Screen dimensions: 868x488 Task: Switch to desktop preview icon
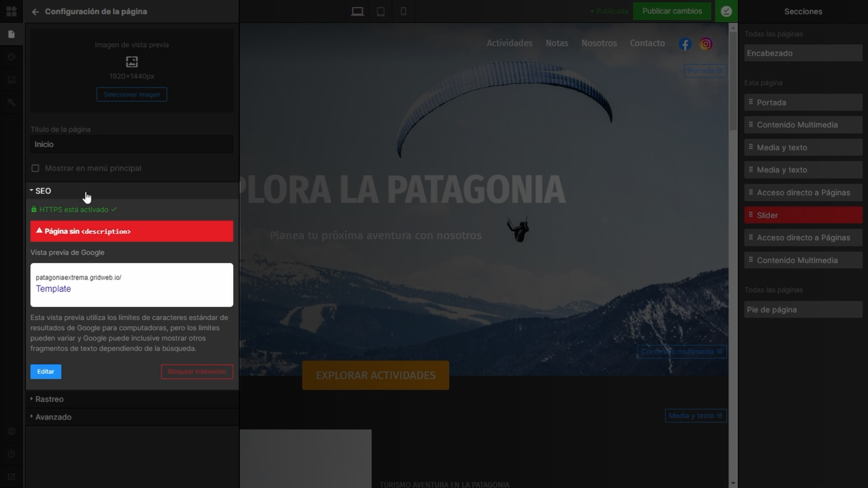point(358,11)
